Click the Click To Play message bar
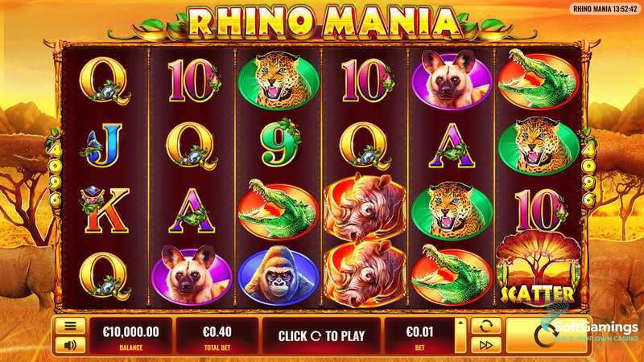The image size is (644, 362). point(321,335)
